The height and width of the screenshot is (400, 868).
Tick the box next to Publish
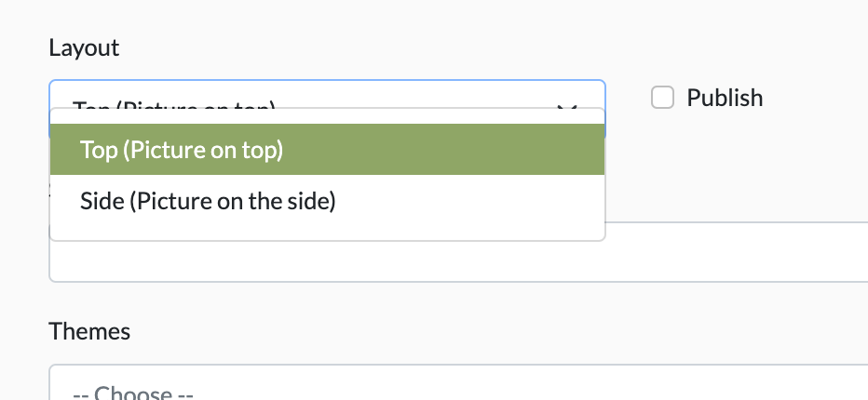(x=662, y=98)
